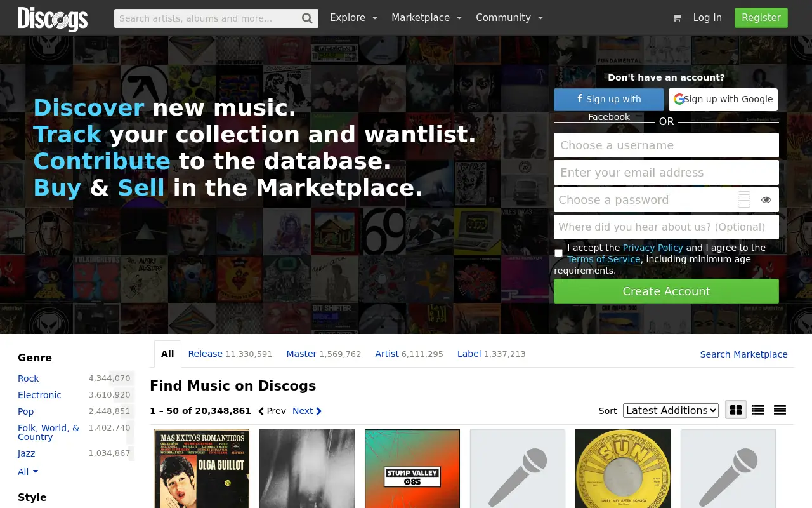Open the Terms of Service link
This screenshot has height=508, width=812.
(604, 259)
